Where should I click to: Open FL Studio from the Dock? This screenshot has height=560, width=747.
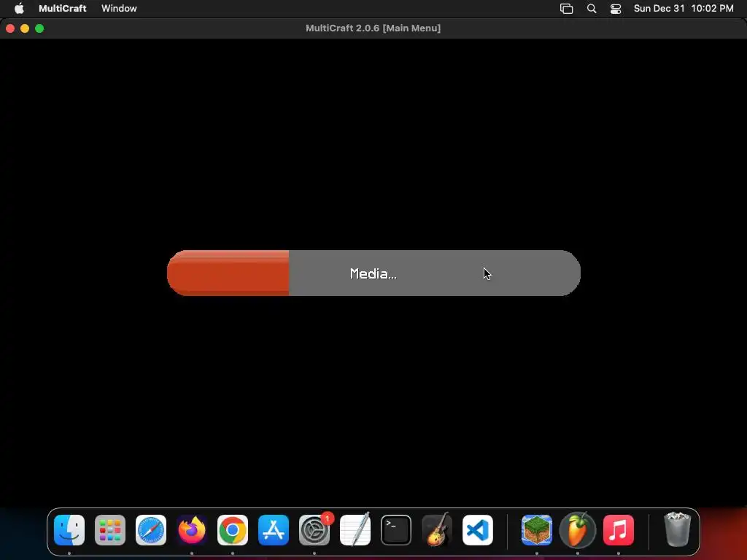click(x=578, y=530)
